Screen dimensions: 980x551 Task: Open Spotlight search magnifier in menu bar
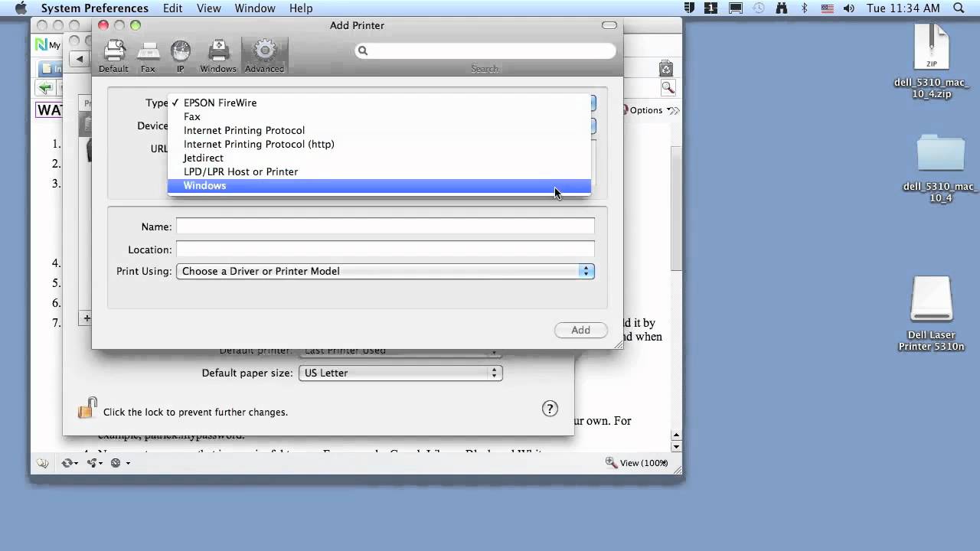(959, 8)
